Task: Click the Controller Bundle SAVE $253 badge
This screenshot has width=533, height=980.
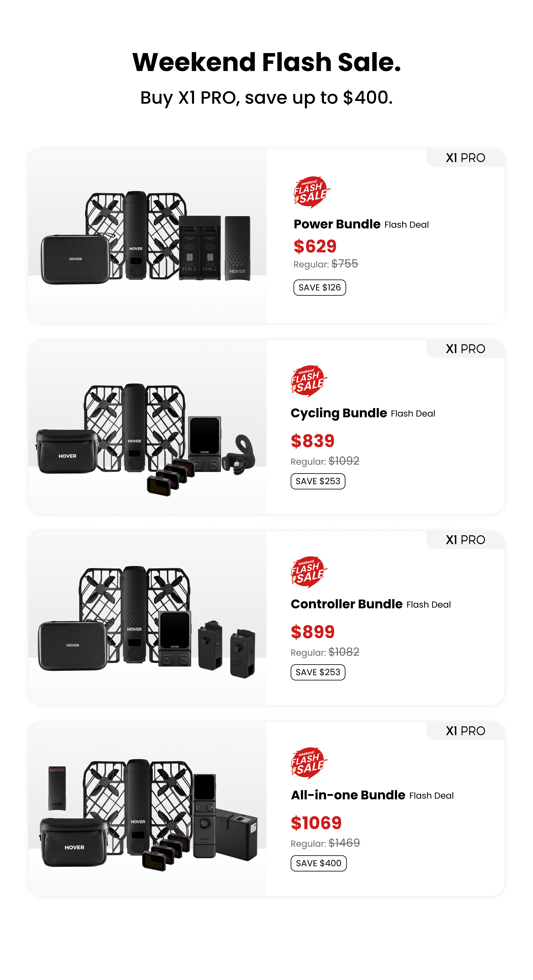Action: click(318, 672)
